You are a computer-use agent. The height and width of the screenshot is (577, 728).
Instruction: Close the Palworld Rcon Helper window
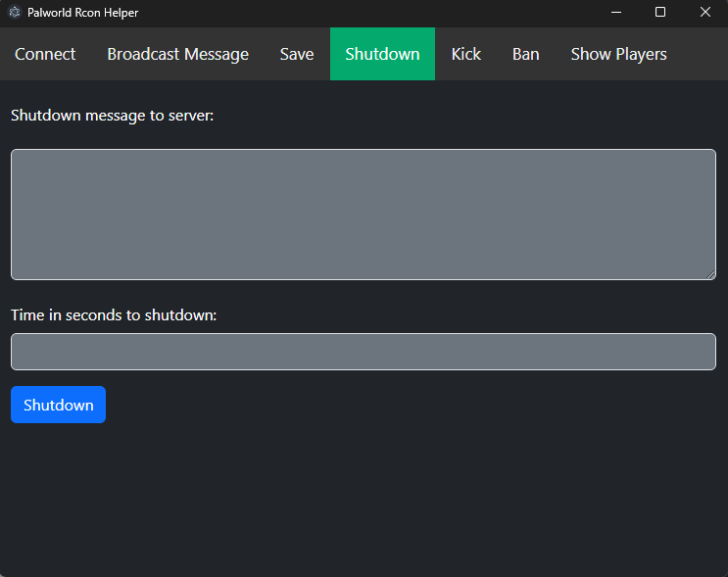705,12
